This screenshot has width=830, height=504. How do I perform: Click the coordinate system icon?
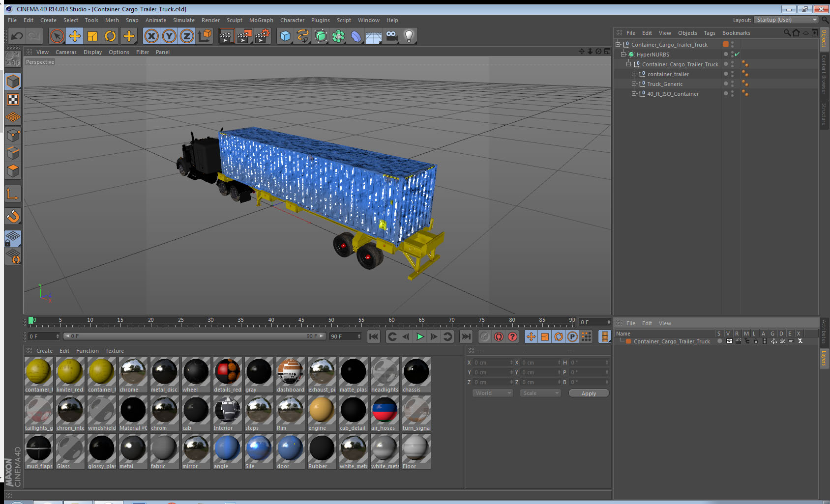(x=205, y=36)
